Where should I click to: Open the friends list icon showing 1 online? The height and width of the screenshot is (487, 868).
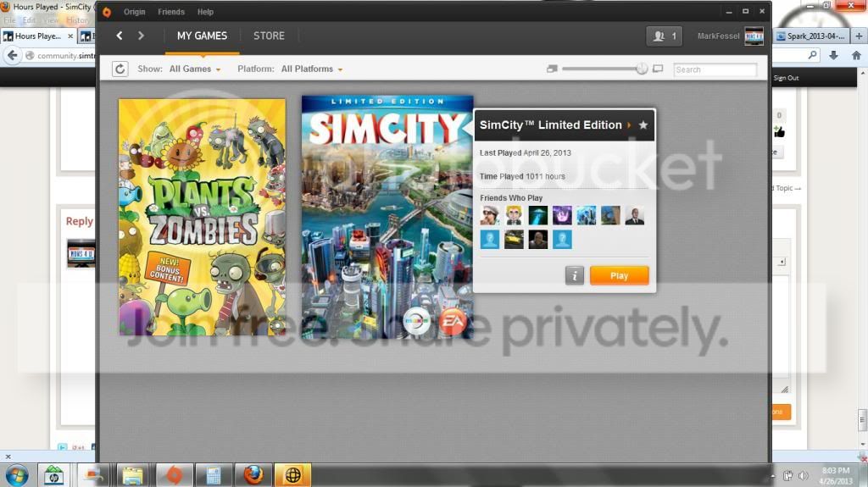click(x=664, y=36)
